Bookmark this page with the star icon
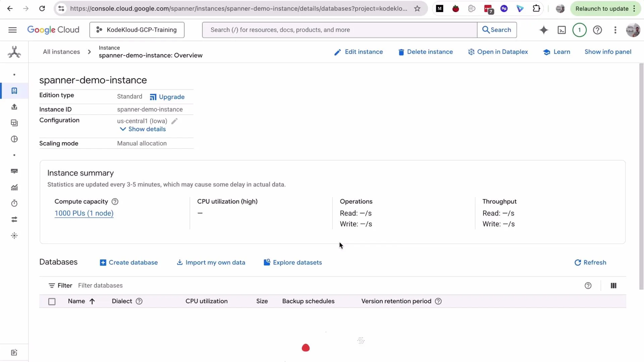This screenshot has height=362, width=644. (417, 9)
